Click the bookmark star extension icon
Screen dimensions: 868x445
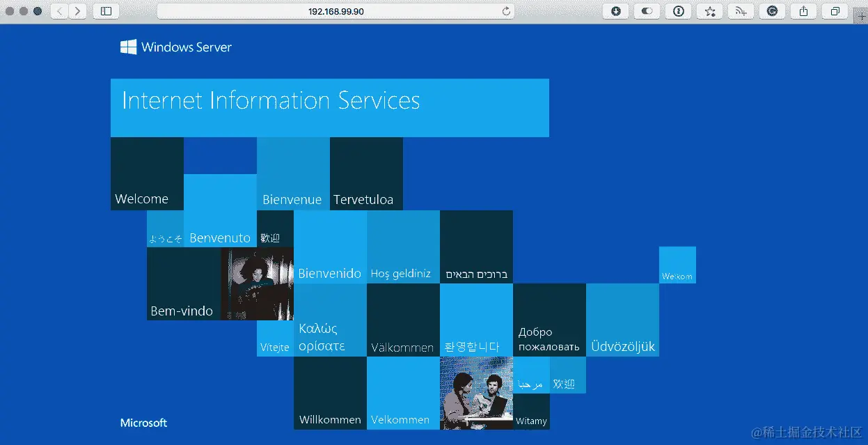(710, 11)
